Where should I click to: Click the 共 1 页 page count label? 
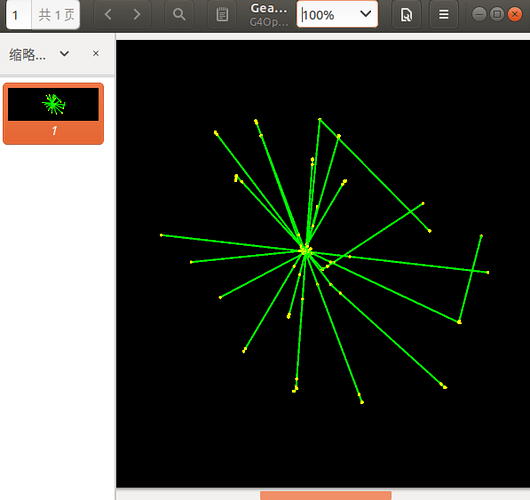[56, 15]
